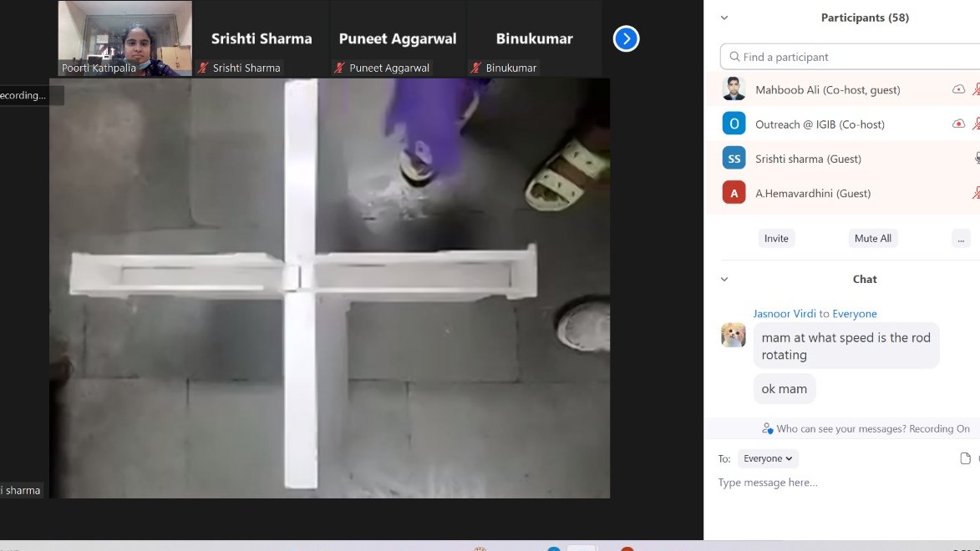This screenshot has height=551, width=980.
Task: Click Jasnoor Virdi's chat avatar
Action: tap(734, 335)
